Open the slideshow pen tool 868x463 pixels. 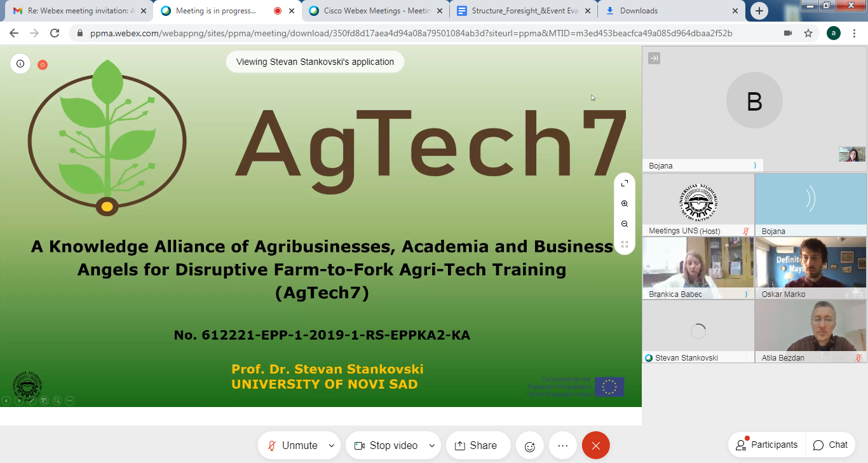pos(32,401)
